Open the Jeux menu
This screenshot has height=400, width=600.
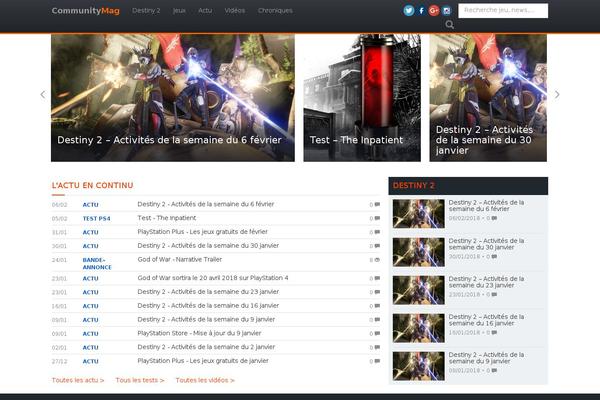click(179, 11)
